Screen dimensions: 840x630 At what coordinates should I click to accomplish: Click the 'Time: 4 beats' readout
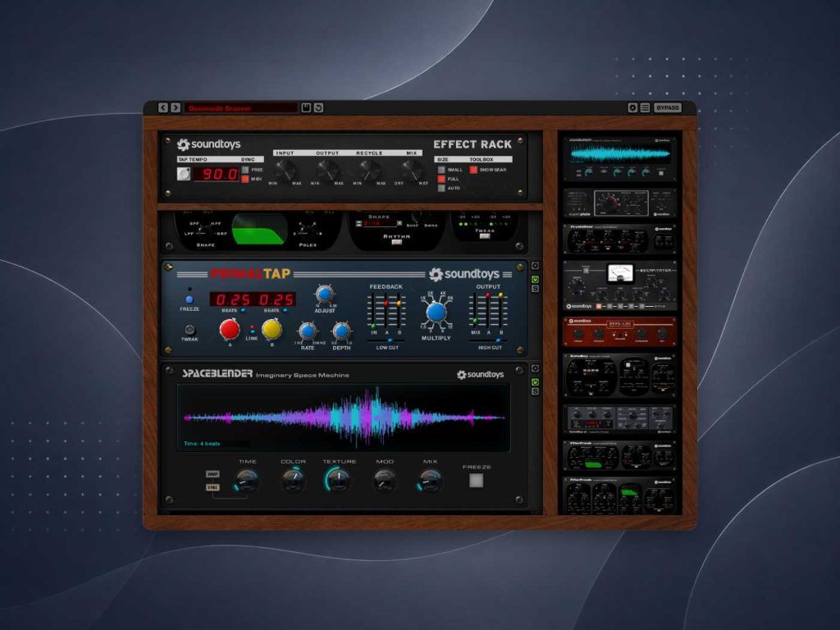coord(202,444)
